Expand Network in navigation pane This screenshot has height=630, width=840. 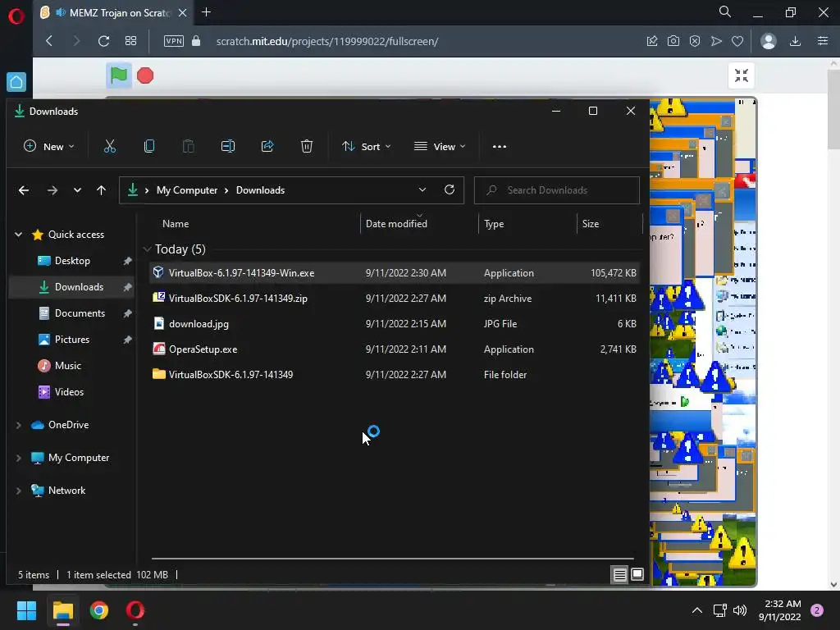point(19,491)
